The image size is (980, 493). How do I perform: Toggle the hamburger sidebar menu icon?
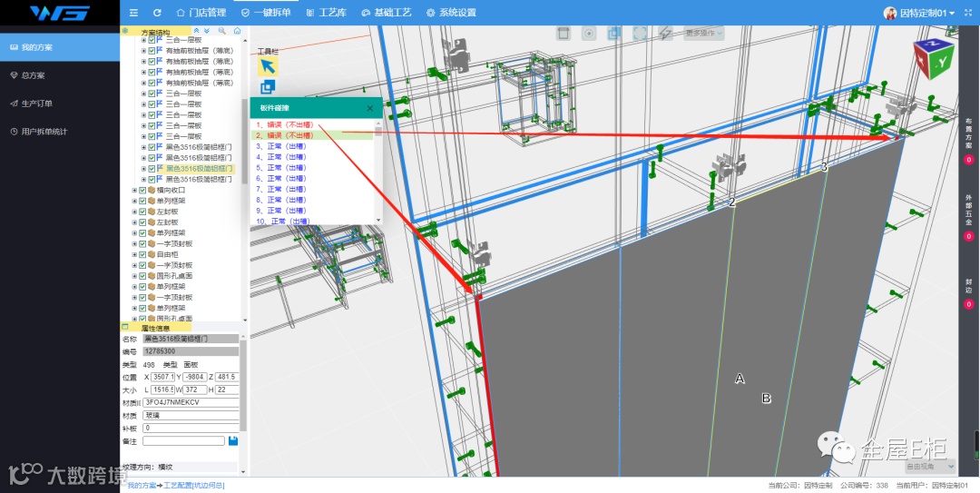point(133,13)
